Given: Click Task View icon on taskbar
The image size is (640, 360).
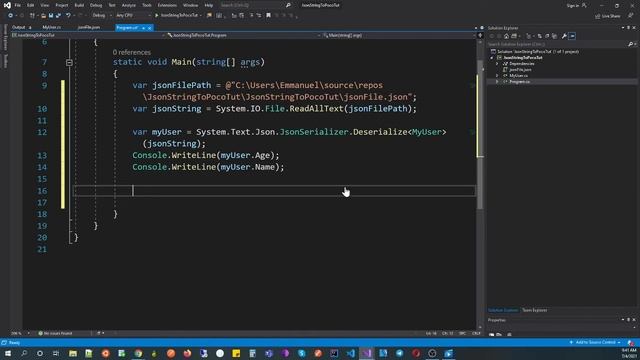Looking at the screenshot, I should [56, 353].
